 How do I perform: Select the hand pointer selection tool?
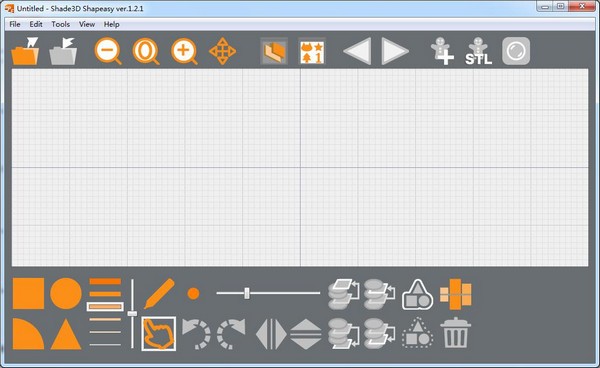pos(158,334)
